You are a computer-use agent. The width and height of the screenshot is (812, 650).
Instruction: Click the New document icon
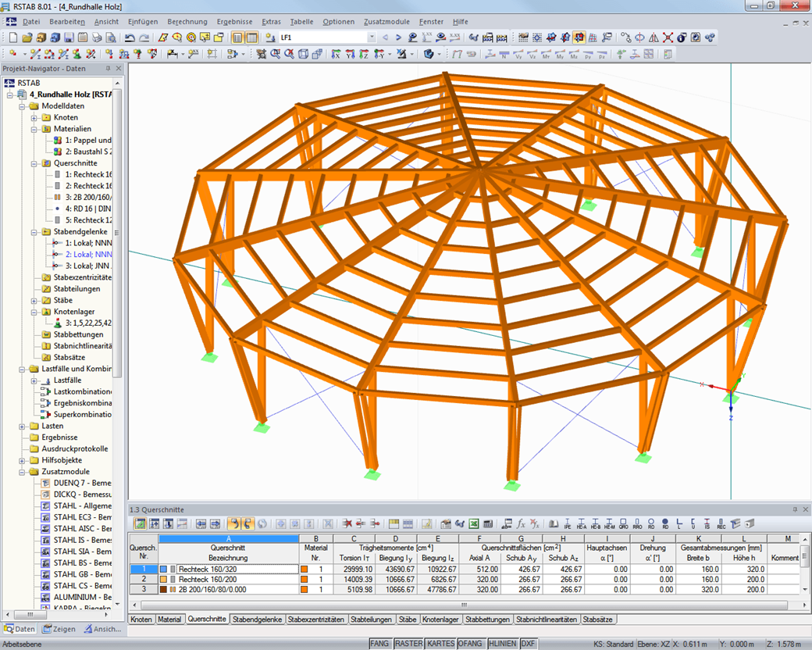click(13, 37)
